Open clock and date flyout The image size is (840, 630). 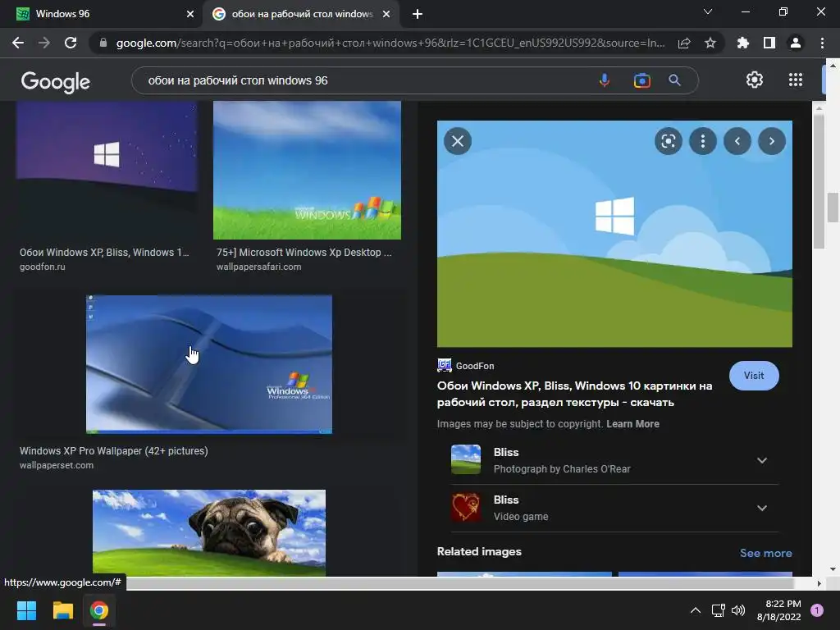(x=779, y=610)
